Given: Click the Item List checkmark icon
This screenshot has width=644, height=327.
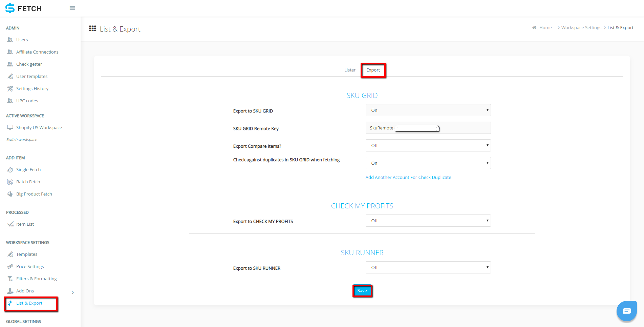Looking at the screenshot, I should click(x=10, y=224).
